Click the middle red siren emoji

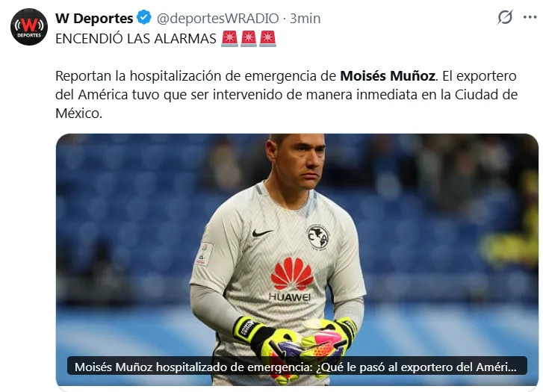click(249, 39)
